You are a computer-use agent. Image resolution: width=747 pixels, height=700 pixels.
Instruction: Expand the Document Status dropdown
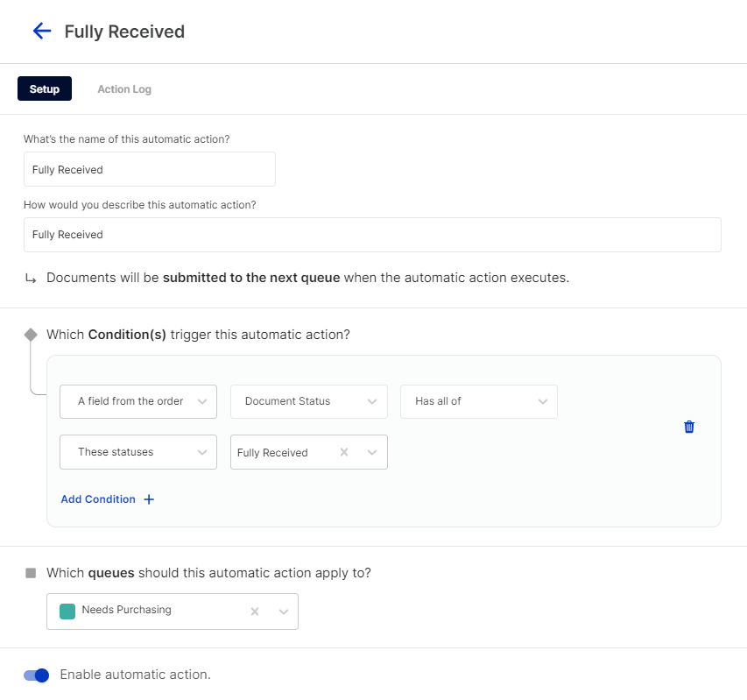pyautogui.click(x=308, y=401)
